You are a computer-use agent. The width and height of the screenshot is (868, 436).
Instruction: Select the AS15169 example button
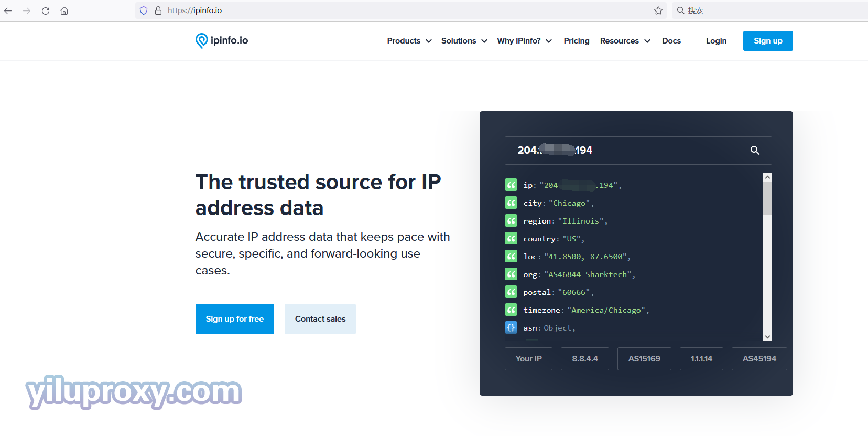tap(644, 359)
